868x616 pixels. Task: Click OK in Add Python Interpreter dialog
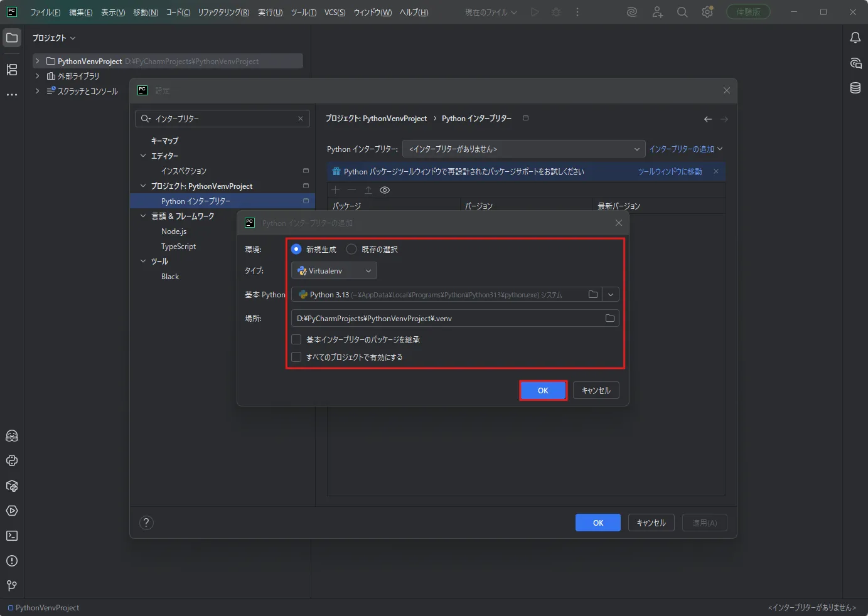point(543,390)
